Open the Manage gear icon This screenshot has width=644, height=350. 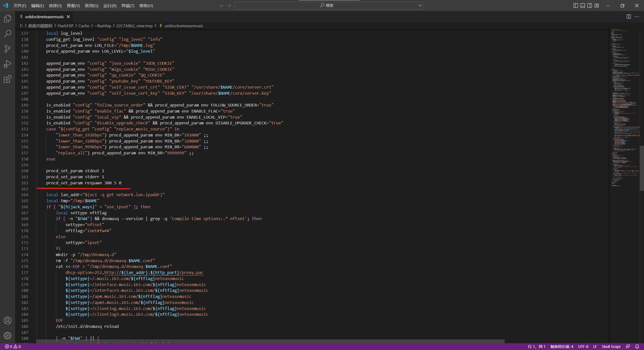coord(8,335)
